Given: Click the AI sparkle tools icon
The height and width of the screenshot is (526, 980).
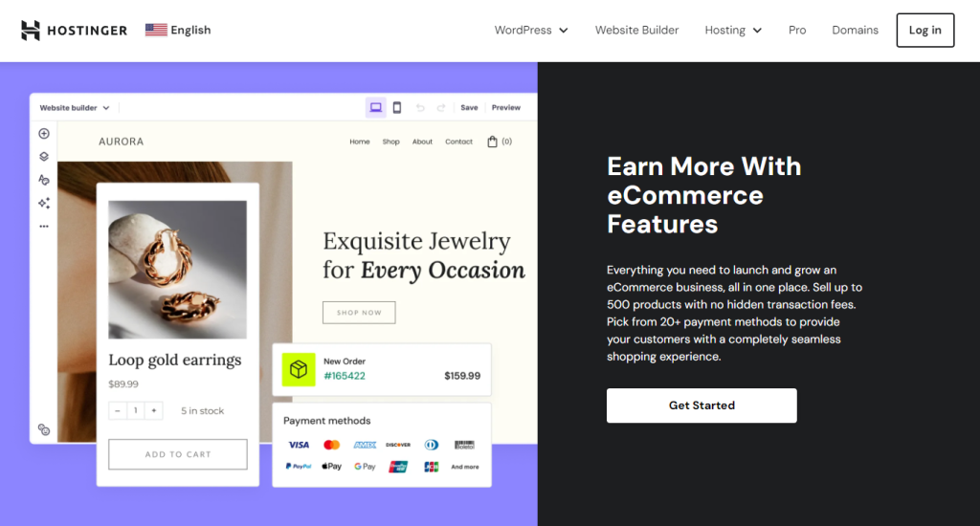Looking at the screenshot, I should [x=44, y=203].
